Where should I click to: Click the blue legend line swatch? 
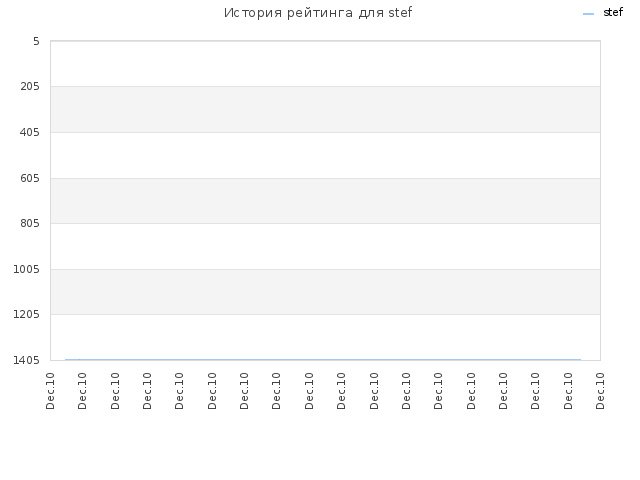[x=588, y=14]
